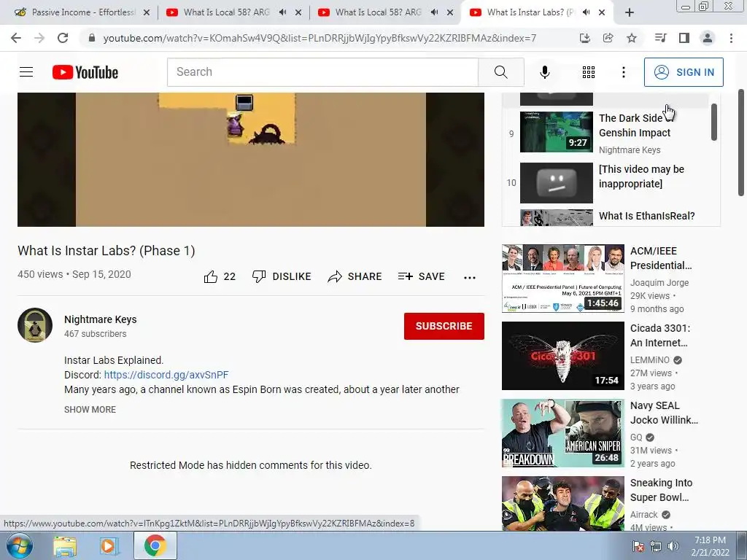Select the What Is Instar Labs tab

[x=530, y=12]
